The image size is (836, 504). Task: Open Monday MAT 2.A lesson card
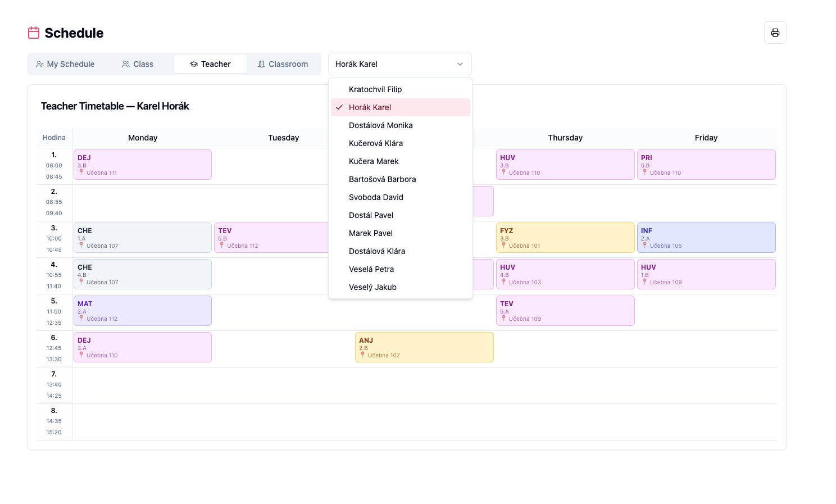pyautogui.click(x=143, y=311)
